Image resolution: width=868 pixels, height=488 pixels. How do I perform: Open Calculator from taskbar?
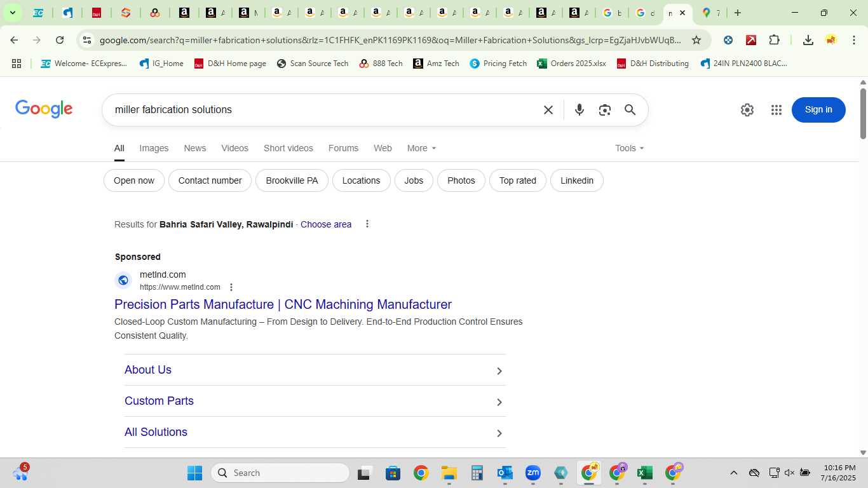tap(477, 473)
